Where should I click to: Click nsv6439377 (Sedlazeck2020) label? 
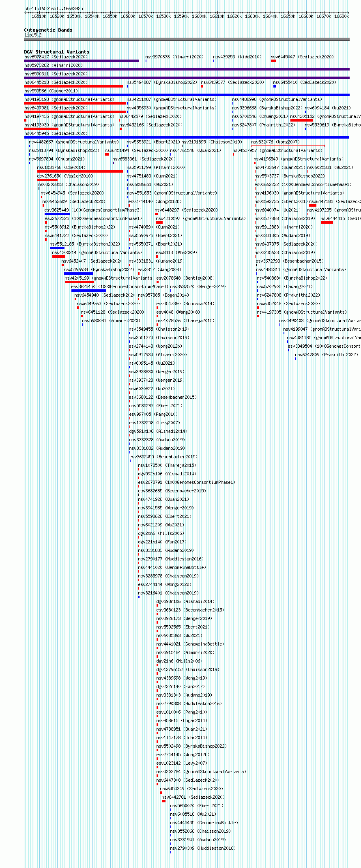point(232,83)
